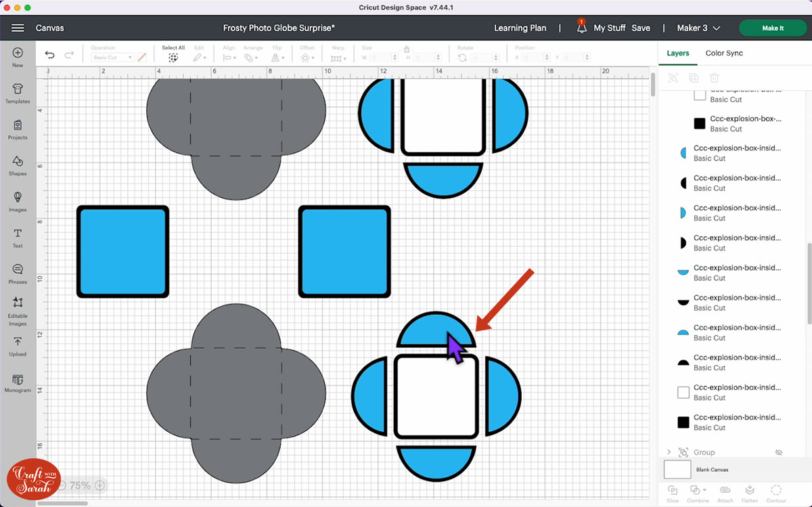Image resolution: width=812 pixels, height=507 pixels.
Task: Open the Maker 3 machine dropdown
Action: tap(698, 28)
